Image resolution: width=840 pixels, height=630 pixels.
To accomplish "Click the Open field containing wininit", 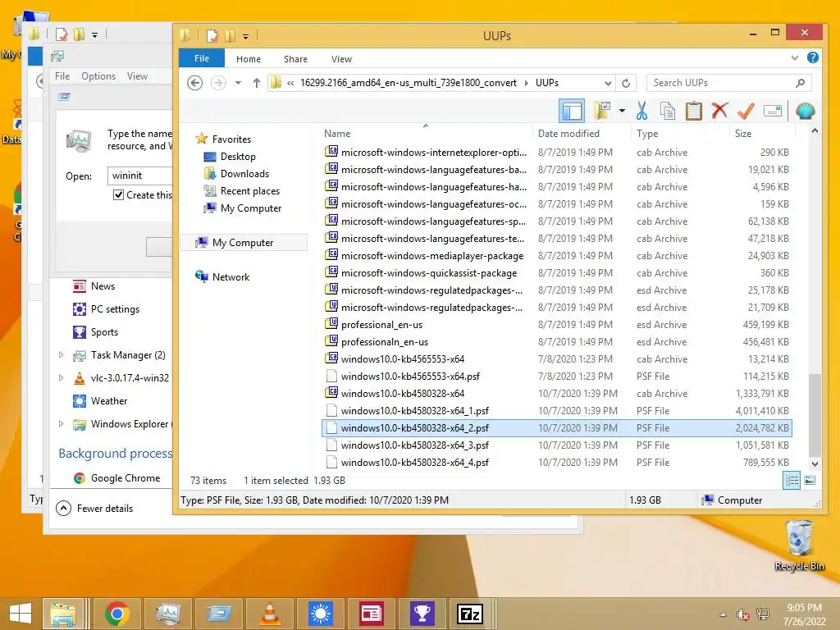I will pyautogui.click(x=140, y=176).
